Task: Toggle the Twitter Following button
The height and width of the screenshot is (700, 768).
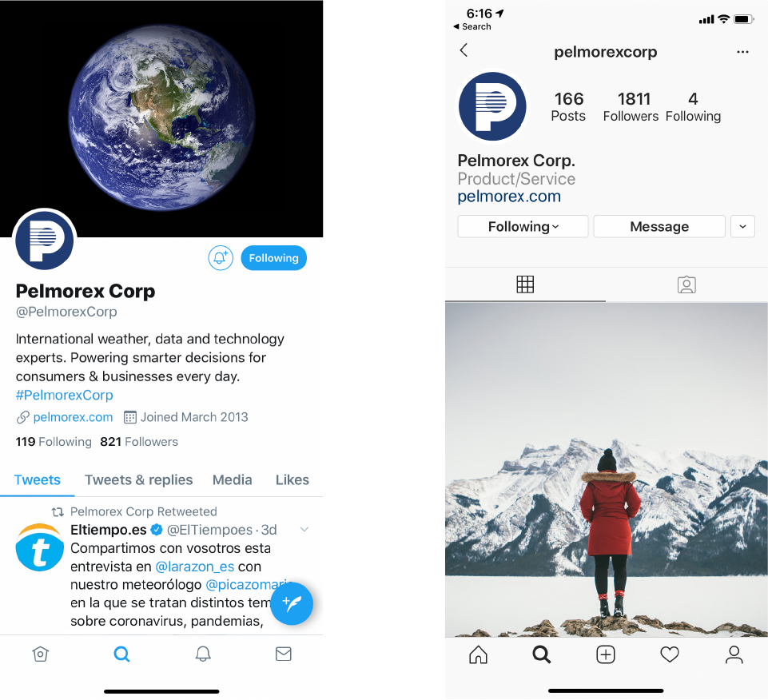Action: tap(274, 257)
